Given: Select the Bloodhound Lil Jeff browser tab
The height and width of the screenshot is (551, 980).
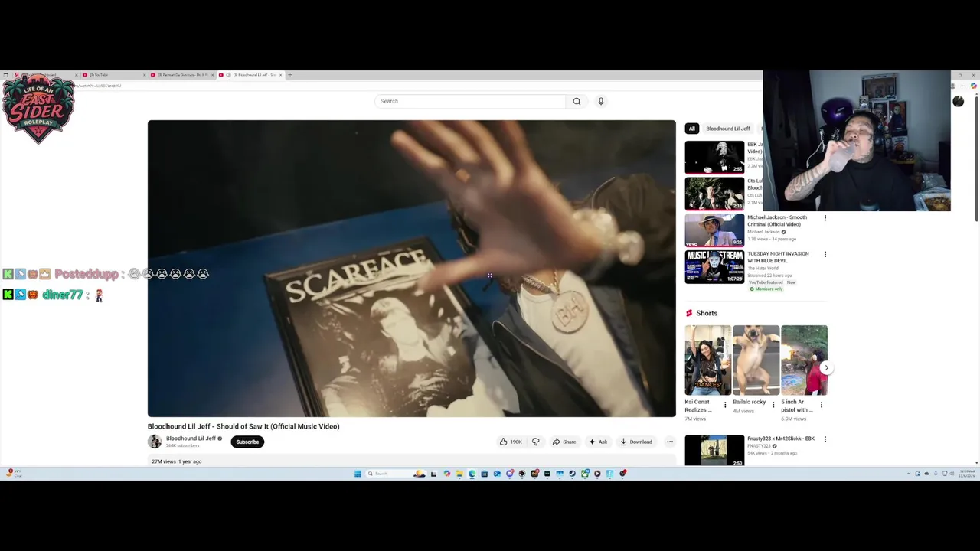Looking at the screenshot, I should (251, 75).
